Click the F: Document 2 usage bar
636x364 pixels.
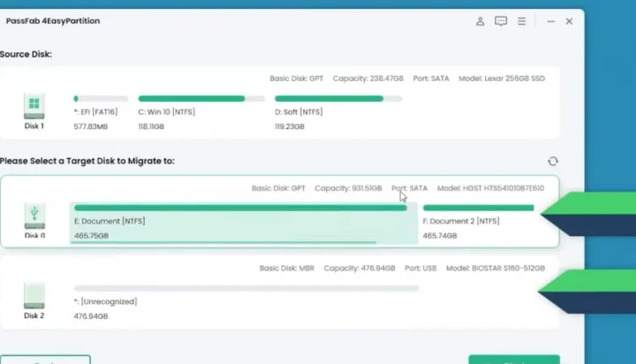pyautogui.click(x=478, y=208)
